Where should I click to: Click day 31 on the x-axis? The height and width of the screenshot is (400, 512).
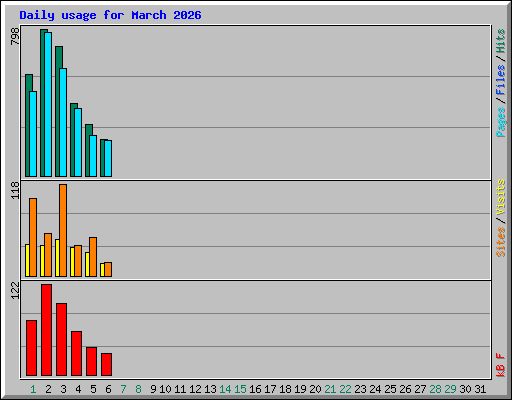pos(480,389)
